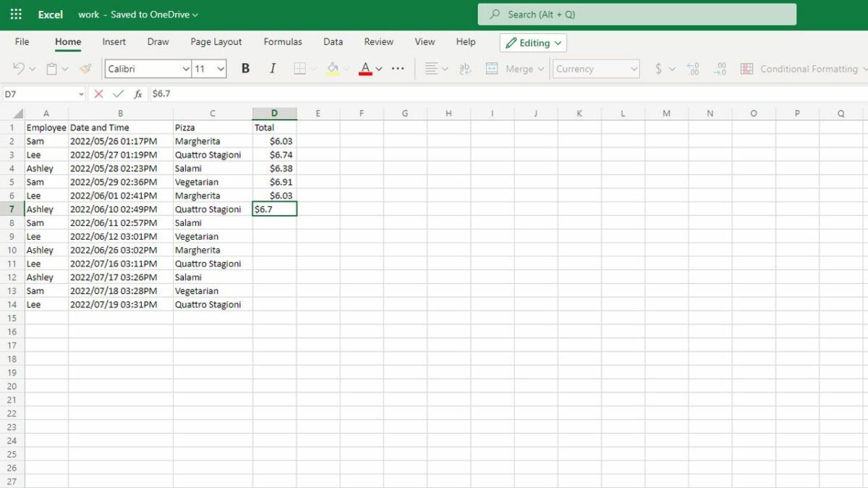Confirm the entry with the checkmark icon

(x=118, y=94)
